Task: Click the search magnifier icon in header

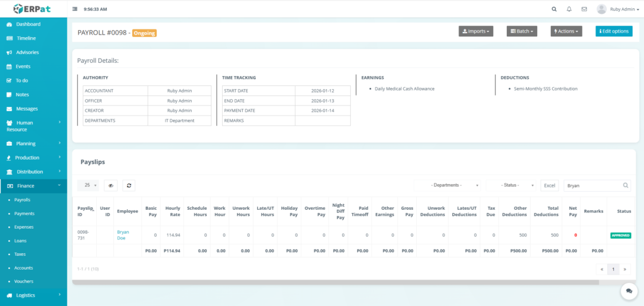Action: click(x=554, y=9)
